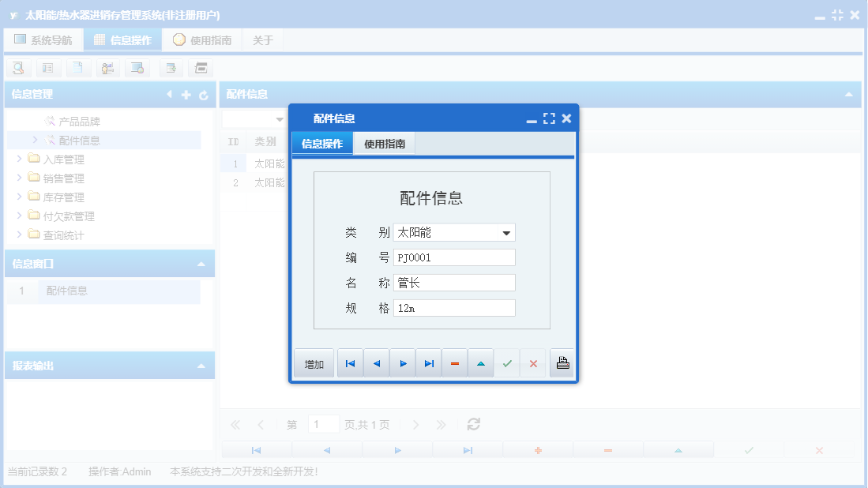Open the search tool in the main toolbar

pos(18,68)
